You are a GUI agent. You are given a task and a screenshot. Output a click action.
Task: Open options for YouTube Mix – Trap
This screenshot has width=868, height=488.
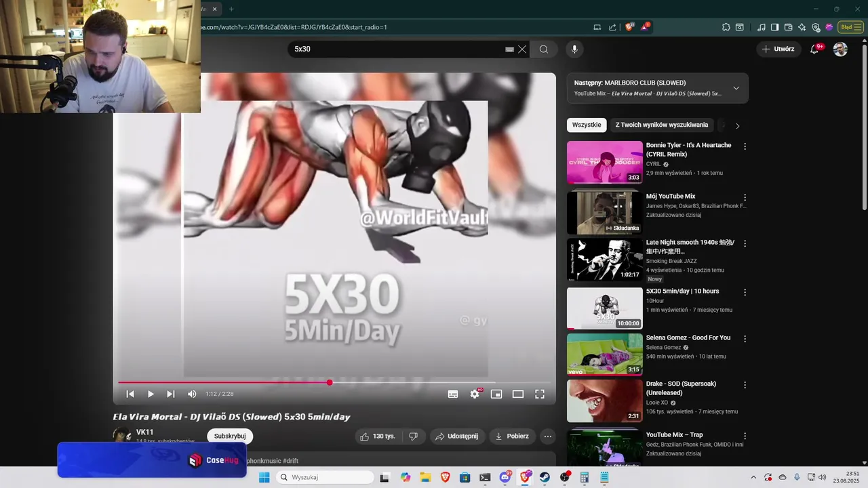click(x=745, y=436)
